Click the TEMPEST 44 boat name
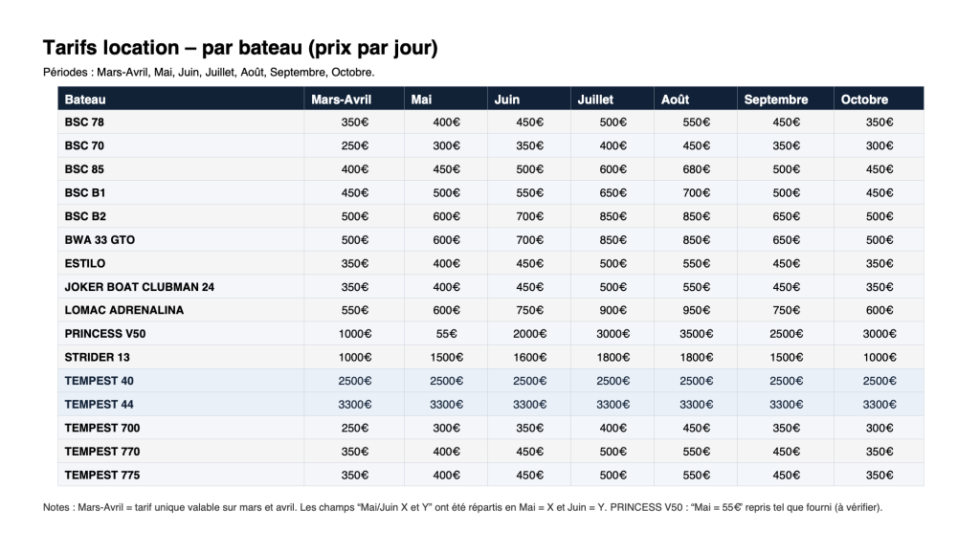This screenshot has width=980, height=554. click(x=100, y=405)
